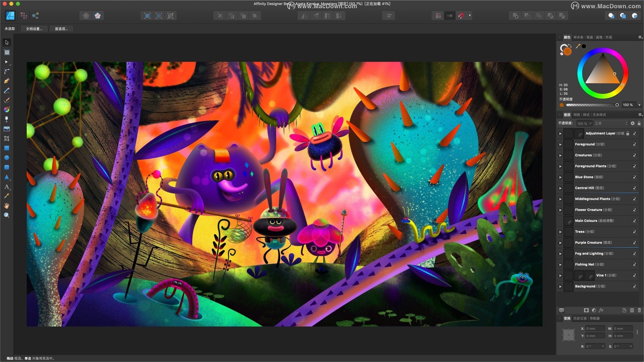The image size is (644, 362).
Task: Select the Corner tool
Action: click(x=7, y=72)
